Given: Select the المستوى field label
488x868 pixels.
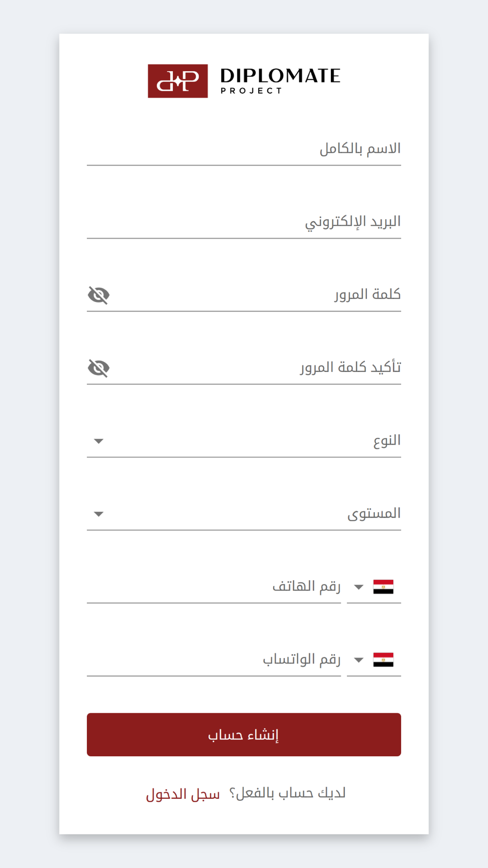Looking at the screenshot, I should pyautogui.click(x=374, y=514).
